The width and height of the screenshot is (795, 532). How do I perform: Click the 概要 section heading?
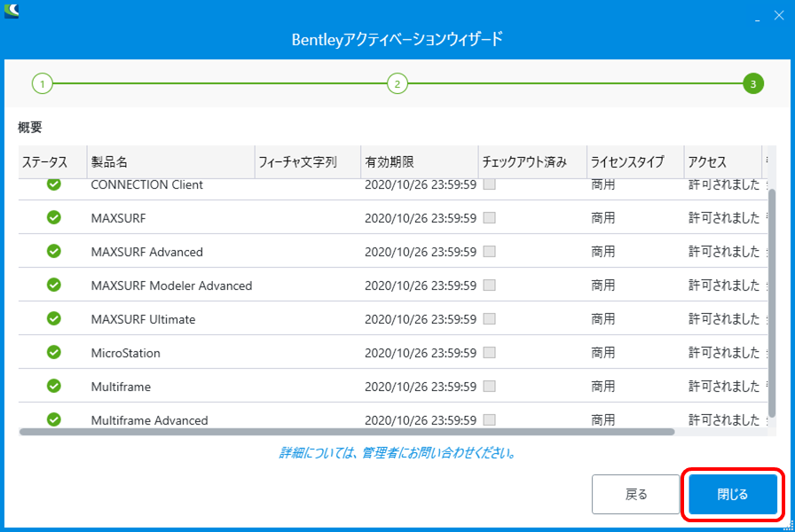click(x=30, y=127)
